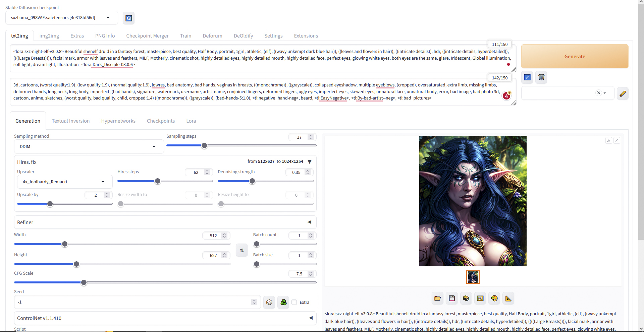Click the floppy disk save image icon
Image resolution: width=644 pixels, height=332 pixels.
click(x=452, y=298)
